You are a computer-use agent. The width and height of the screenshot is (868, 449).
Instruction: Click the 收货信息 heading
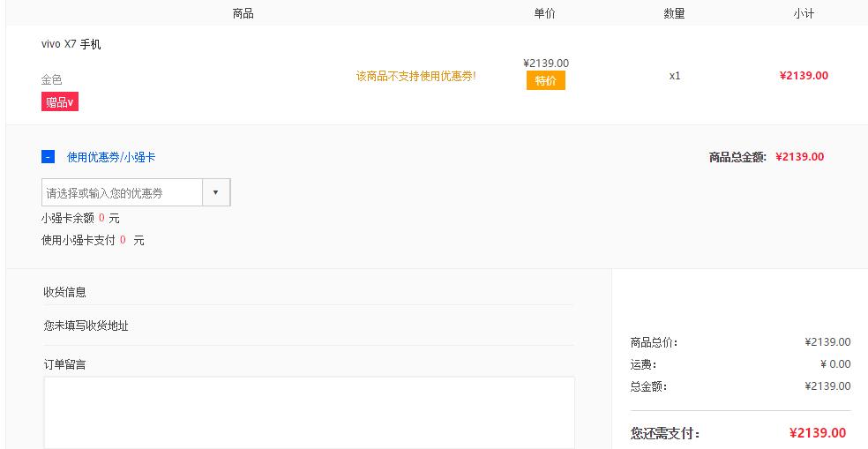point(64,292)
